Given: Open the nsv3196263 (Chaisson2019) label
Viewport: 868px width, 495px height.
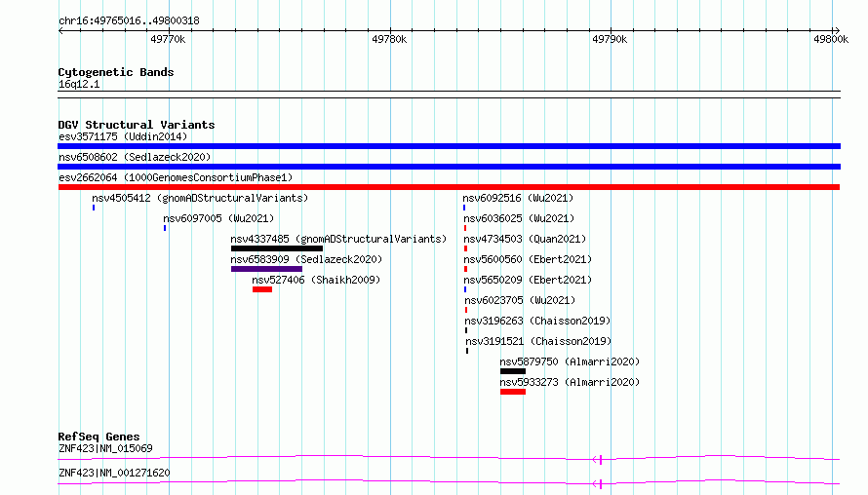Looking at the screenshot, I should [x=537, y=321].
